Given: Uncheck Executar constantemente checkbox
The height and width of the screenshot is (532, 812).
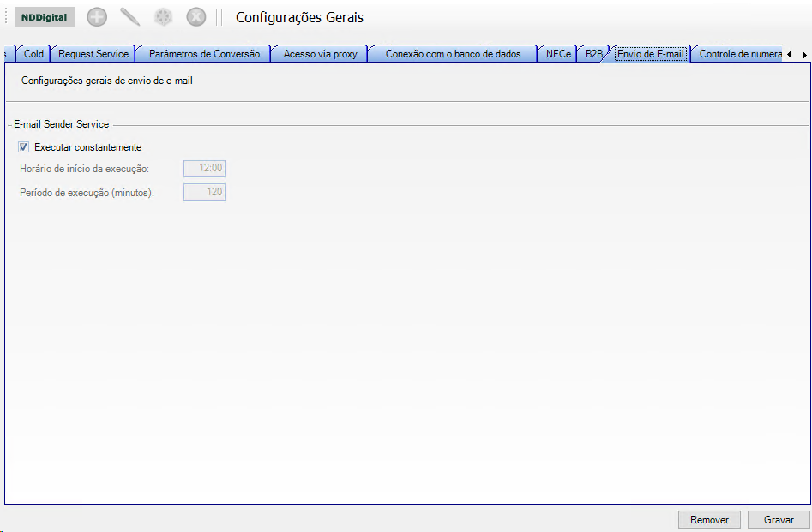Looking at the screenshot, I should (x=24, y=147).
